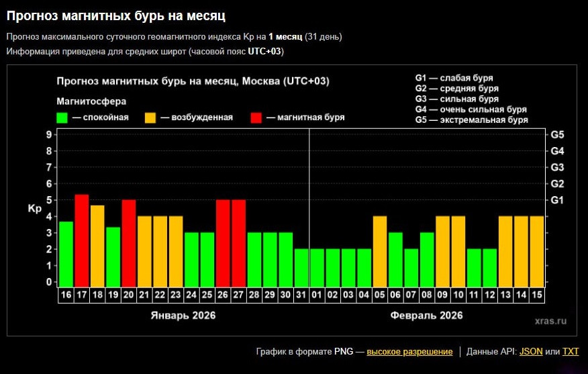588x374 pixels.
Task: Open the high-resolution "высокое разрешение" chart link
Action: click(x=409, y=351)
